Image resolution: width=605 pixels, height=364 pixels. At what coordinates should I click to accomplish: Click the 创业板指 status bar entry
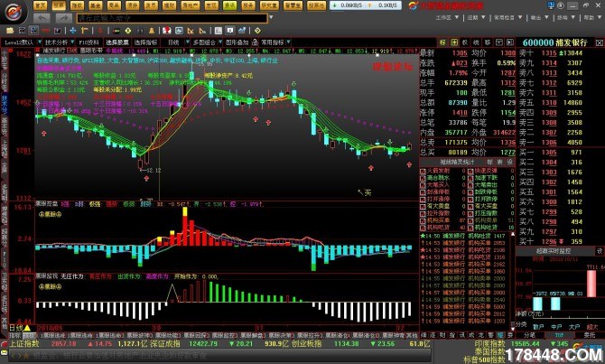point(306,343)
